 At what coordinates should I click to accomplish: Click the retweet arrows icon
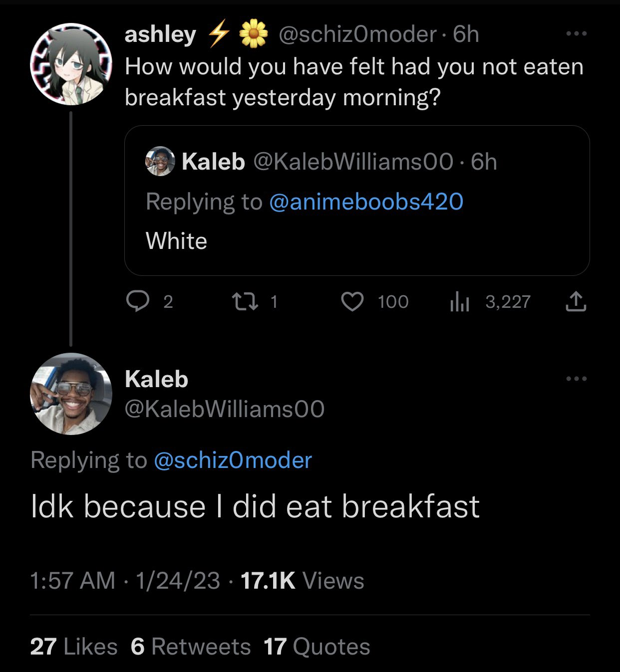click(245, 301)
